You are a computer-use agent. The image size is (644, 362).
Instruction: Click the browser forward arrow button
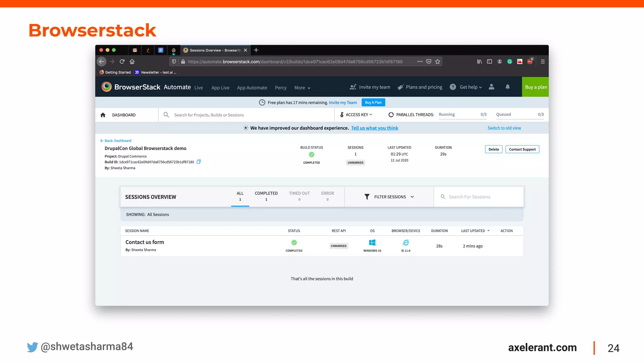[112, 62]
